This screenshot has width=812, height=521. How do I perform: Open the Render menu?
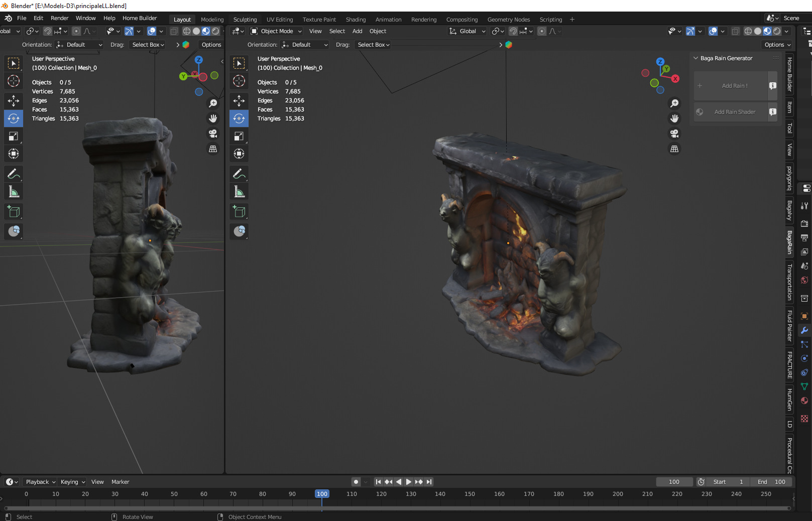tap(59, 18)
